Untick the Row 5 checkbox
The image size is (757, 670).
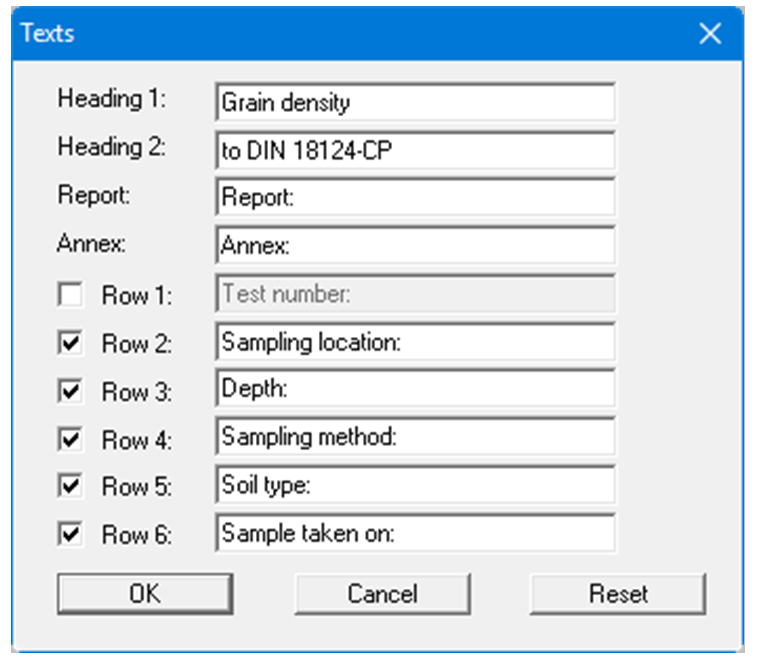[70, 487]
